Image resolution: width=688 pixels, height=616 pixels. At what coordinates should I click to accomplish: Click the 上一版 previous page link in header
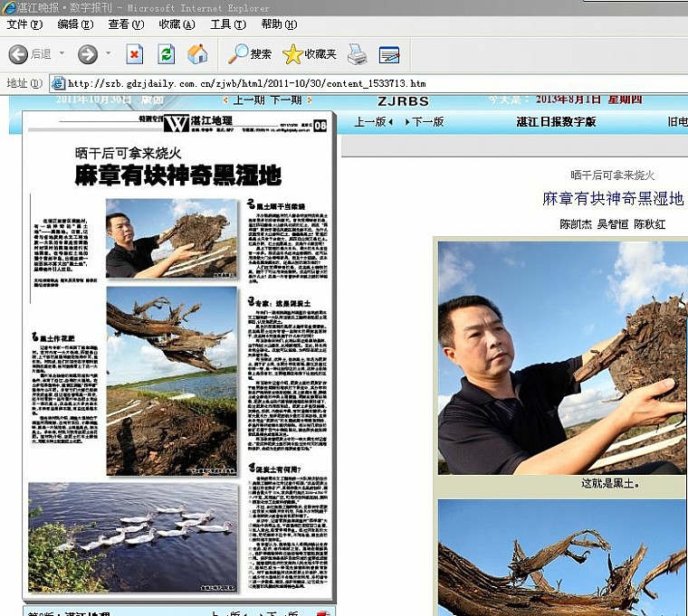(x=373, y=121)
